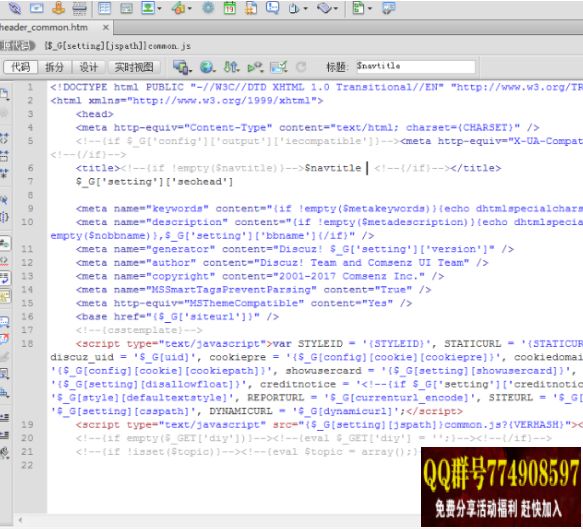
Task: Click the <base href> tag on line 16
Action: click(177, 317)
